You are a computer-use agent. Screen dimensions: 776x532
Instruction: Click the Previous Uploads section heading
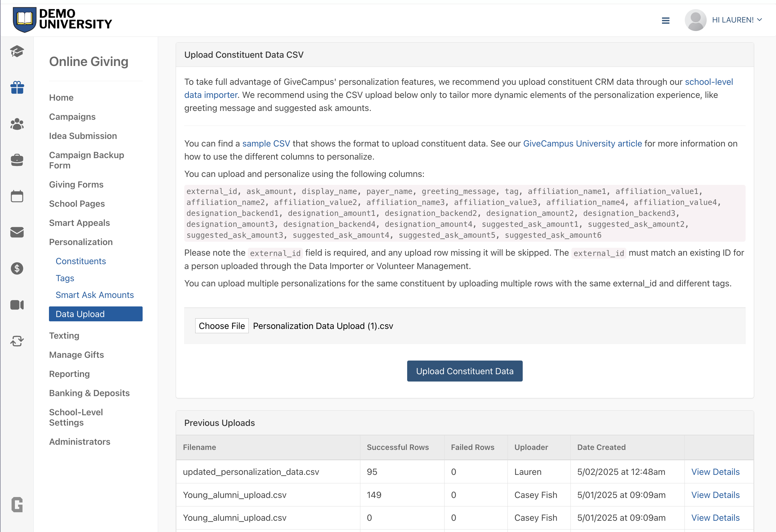[x=219, y=423]
